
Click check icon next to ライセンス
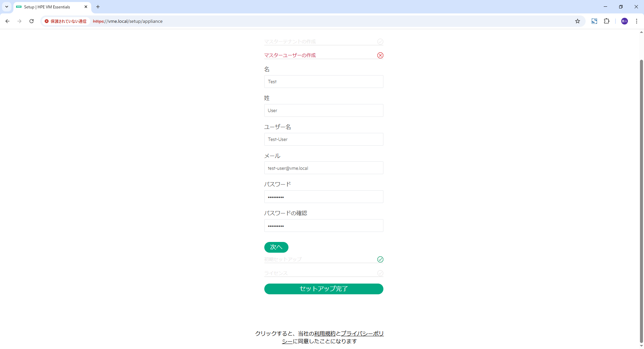coord(380,273)
